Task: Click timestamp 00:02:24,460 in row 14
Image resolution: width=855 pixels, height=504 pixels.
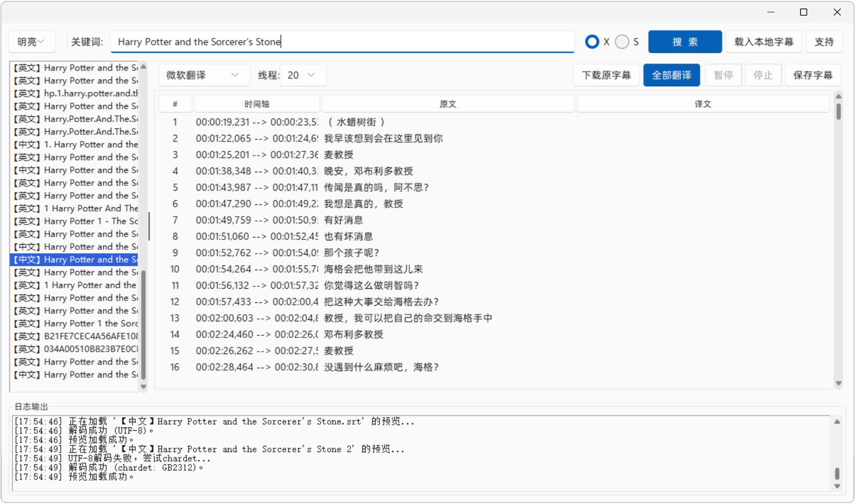Action: tap(225, 335)
